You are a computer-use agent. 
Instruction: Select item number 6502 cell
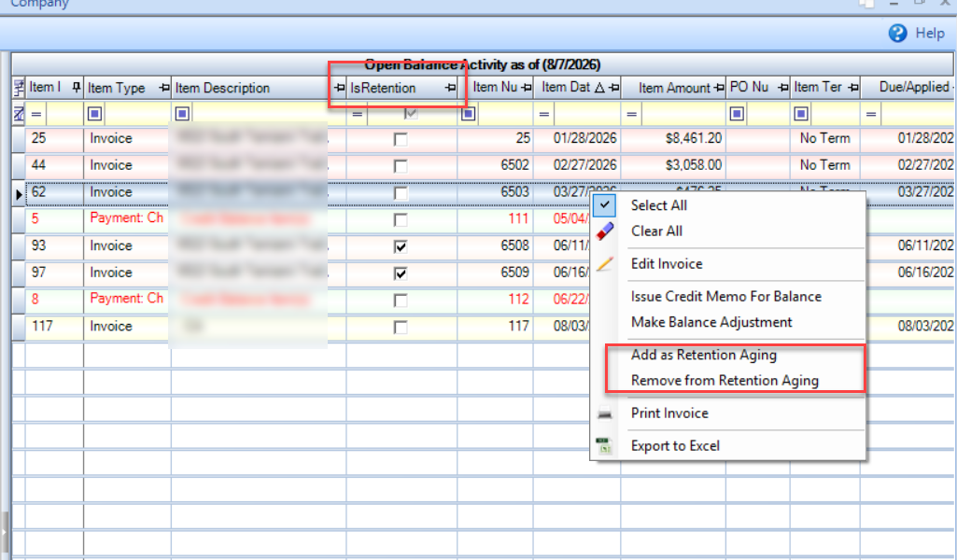pyautogui.click(x=496, y=165)
